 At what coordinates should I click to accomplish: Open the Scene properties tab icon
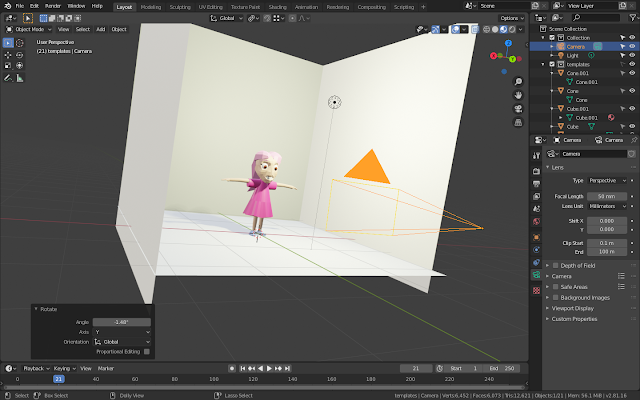(536, 209)
